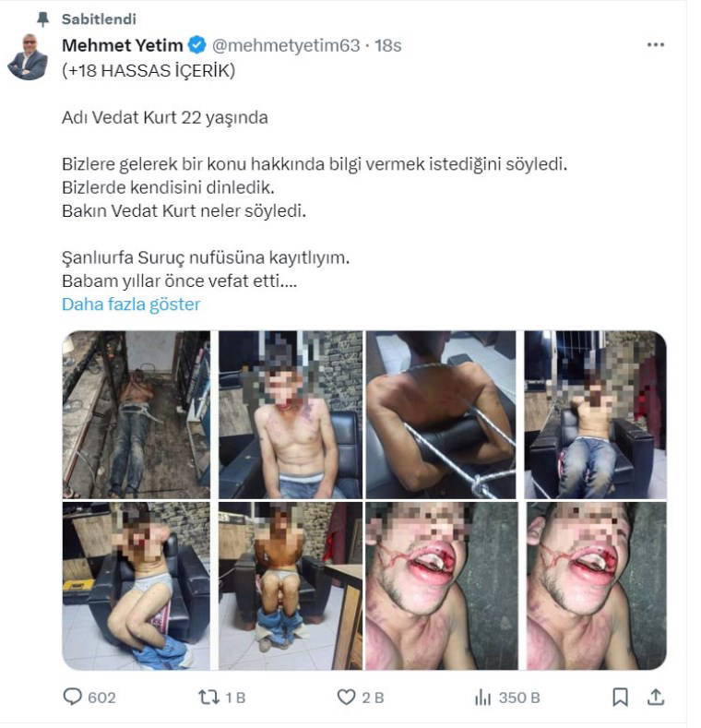Viewport: 701px width, 728px height.
Task: Open view analytics bar chart icon
Action: point(482,697)
